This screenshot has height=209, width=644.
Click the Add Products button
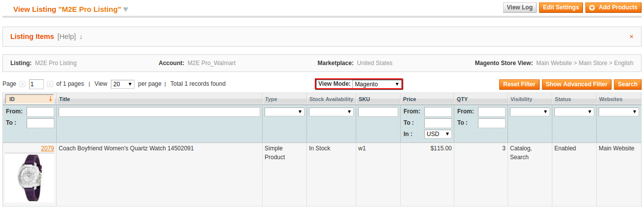click(x=613, y=7)
